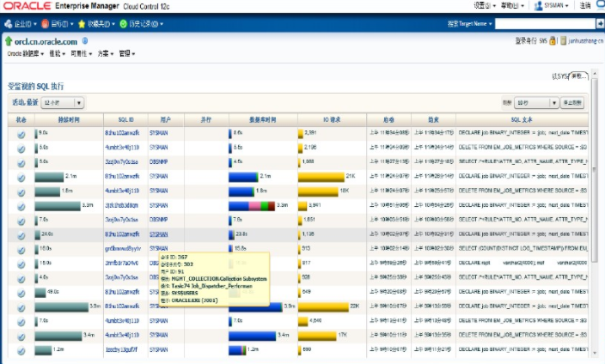Open the Oracle 数据库 menu

pos(26,53)
